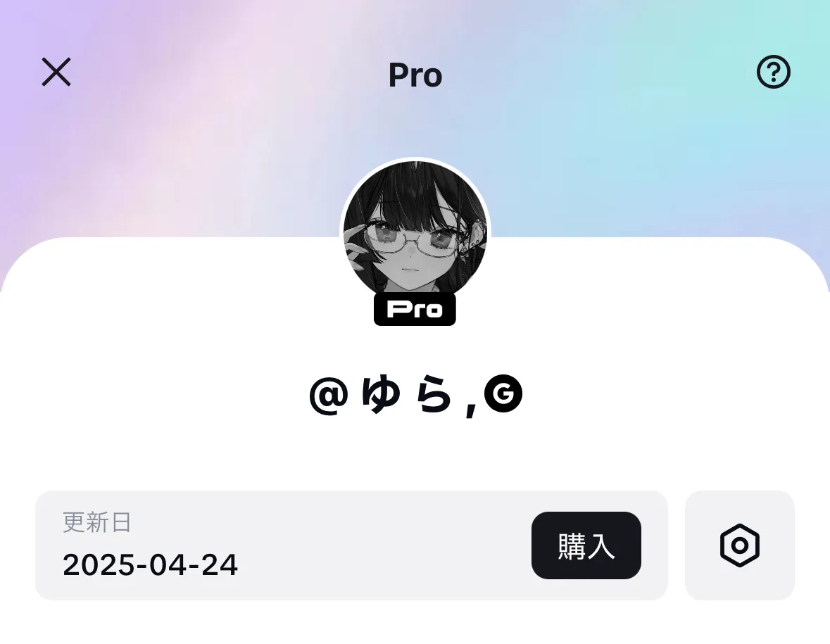Open settings with the hexagon gear icon
The width and height of the screenshot is (830, 644).
[x=739, y=545]
